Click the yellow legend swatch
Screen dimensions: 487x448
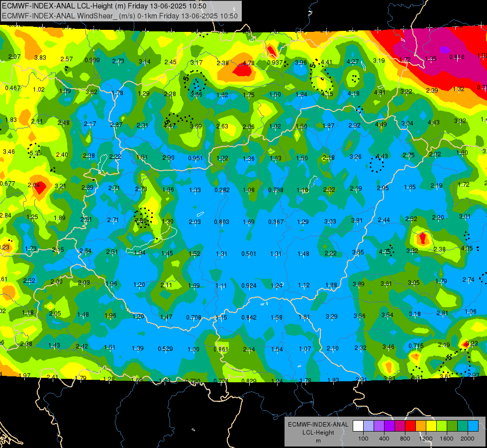(x=431, y=426)
